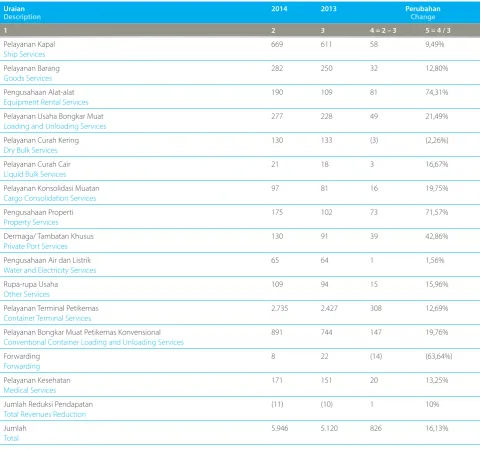Select 'Pelayanan Curah Cair' label
Viewport: 480px width, 450px height.
[37, 164]
